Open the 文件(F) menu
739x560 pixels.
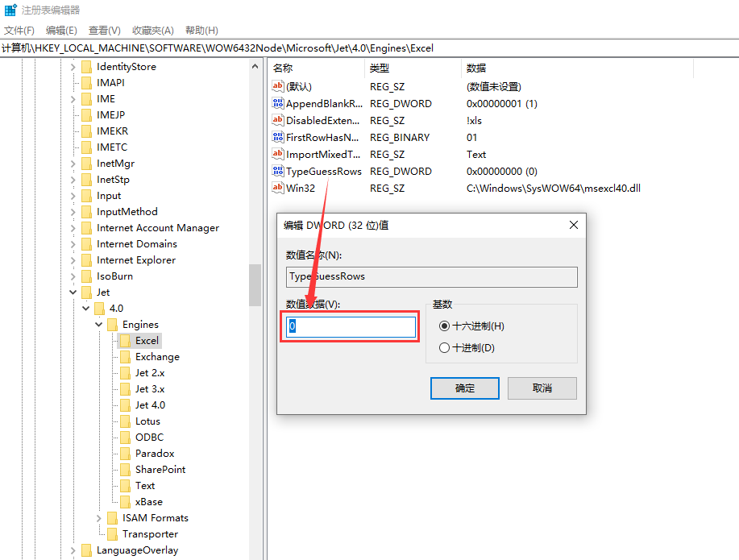[x=19, y=31]
